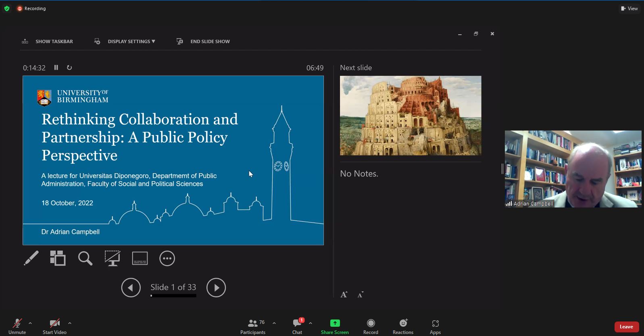Screen dimensions: 644x336
Task: Open Zoom Reactions panel
Action: (x=403, y=326)
